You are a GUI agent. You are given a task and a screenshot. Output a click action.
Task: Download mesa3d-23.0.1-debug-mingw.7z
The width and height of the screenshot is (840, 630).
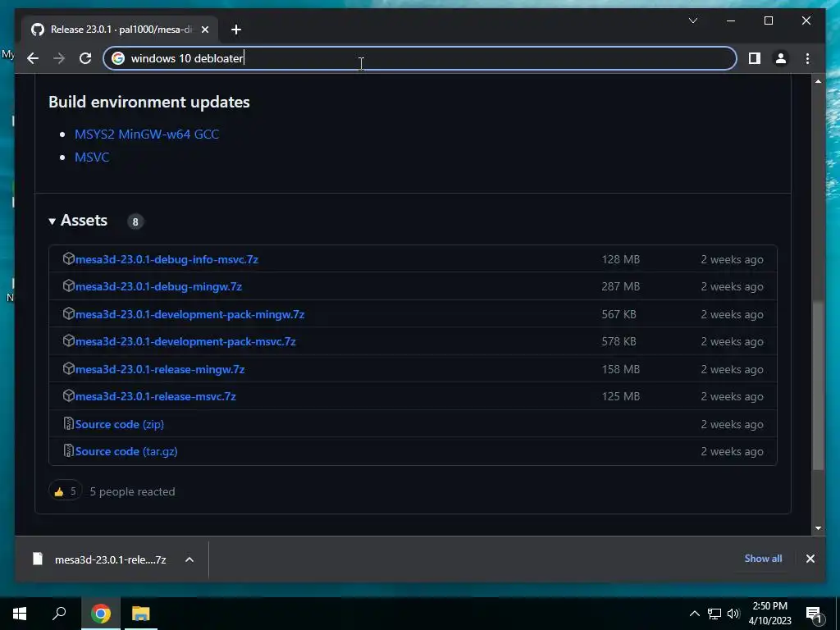click(158, 286)
